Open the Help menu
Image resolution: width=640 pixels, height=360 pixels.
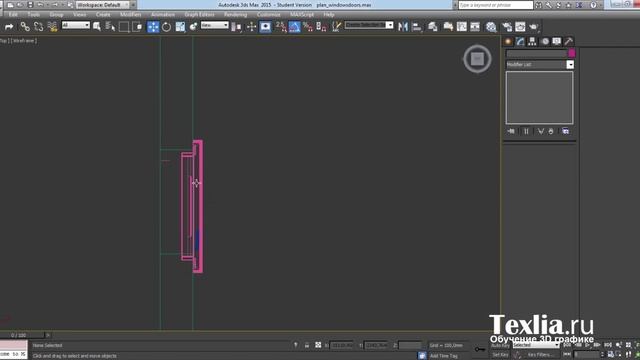(x=329, y=15)
